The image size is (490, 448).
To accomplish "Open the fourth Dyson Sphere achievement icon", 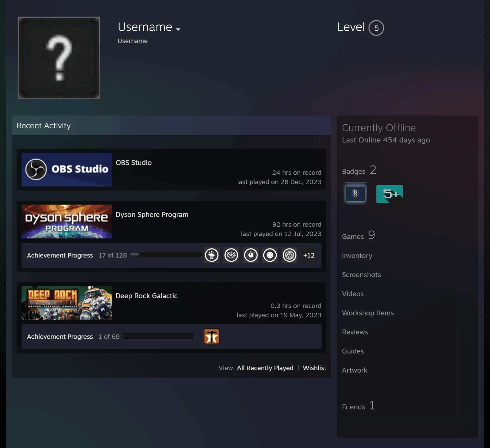I will coord(270,255).
